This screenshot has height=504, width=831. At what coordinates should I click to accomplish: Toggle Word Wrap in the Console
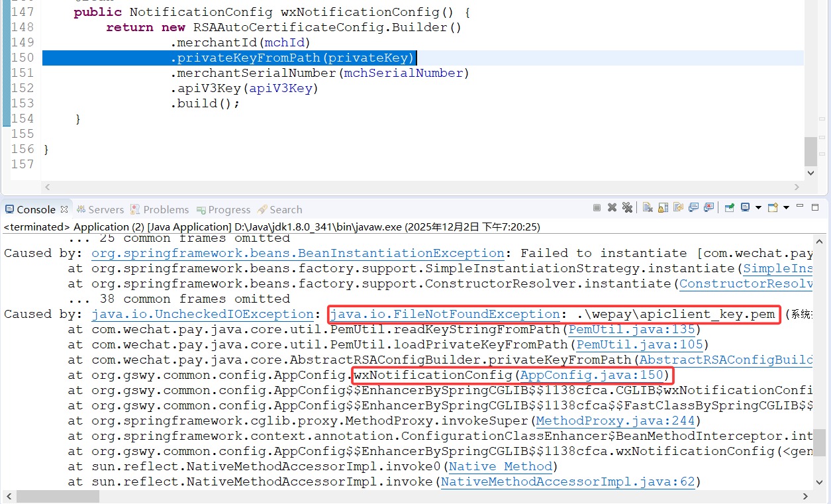(678, 208)
